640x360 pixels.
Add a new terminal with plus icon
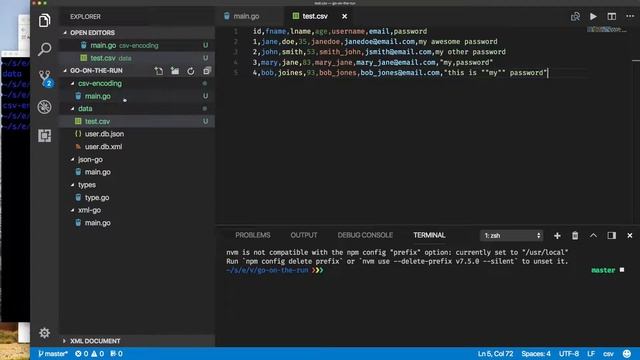[557, 236]
